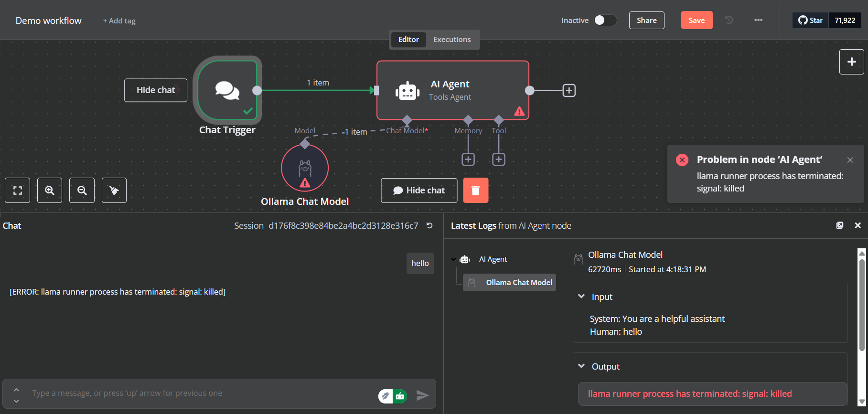Add a Memory sub-node
Viewport: 868px width, 414px height.
pyautogui.click(x=468, y=159)
